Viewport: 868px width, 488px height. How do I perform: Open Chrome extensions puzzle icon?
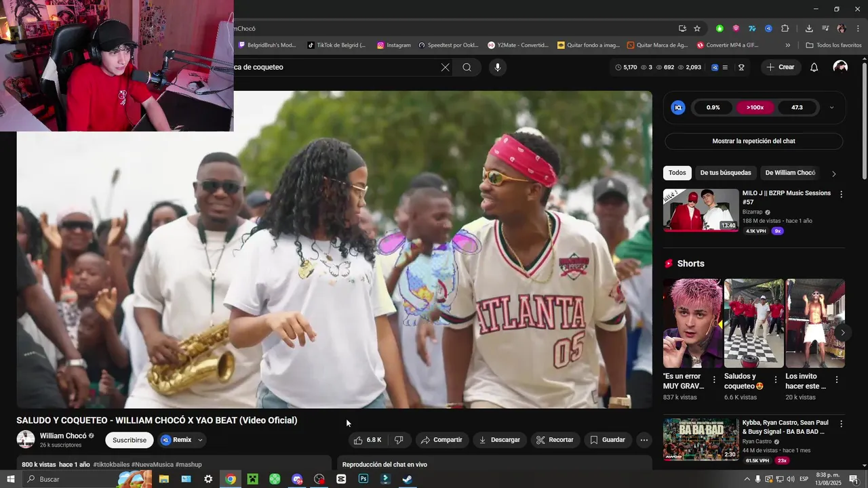coord(785,28)
